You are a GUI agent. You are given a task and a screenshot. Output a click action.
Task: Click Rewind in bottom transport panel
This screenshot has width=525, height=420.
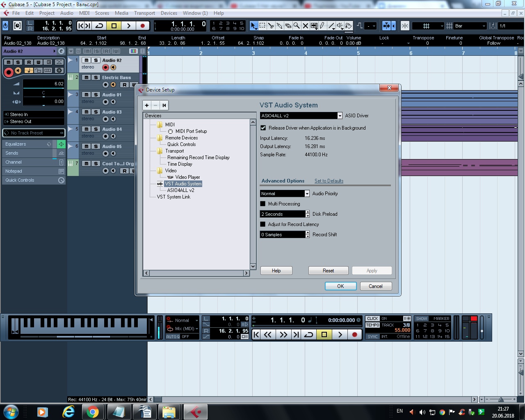point(268,334)
